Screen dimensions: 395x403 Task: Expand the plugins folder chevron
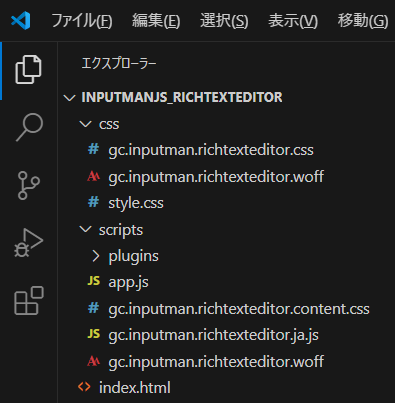96,256
